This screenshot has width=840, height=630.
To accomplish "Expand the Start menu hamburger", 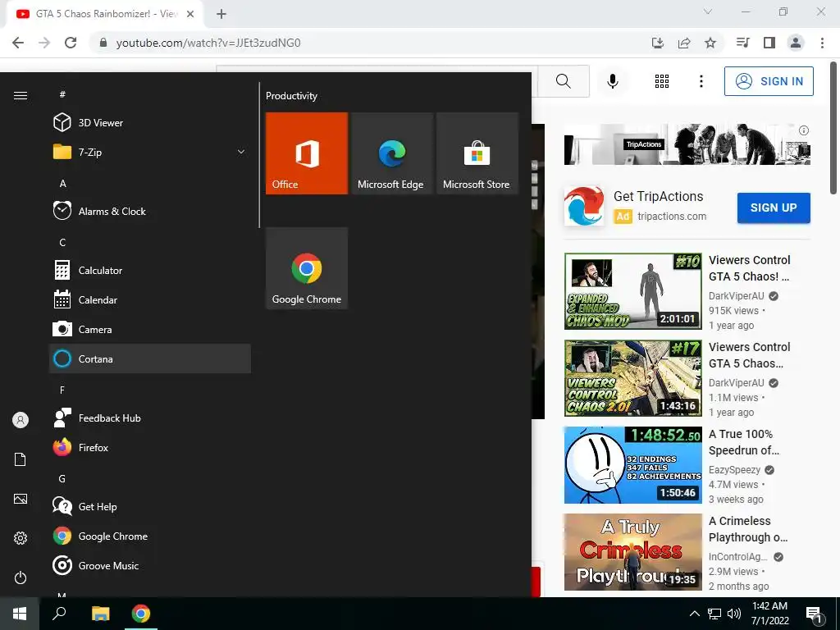I will point(21,95).
